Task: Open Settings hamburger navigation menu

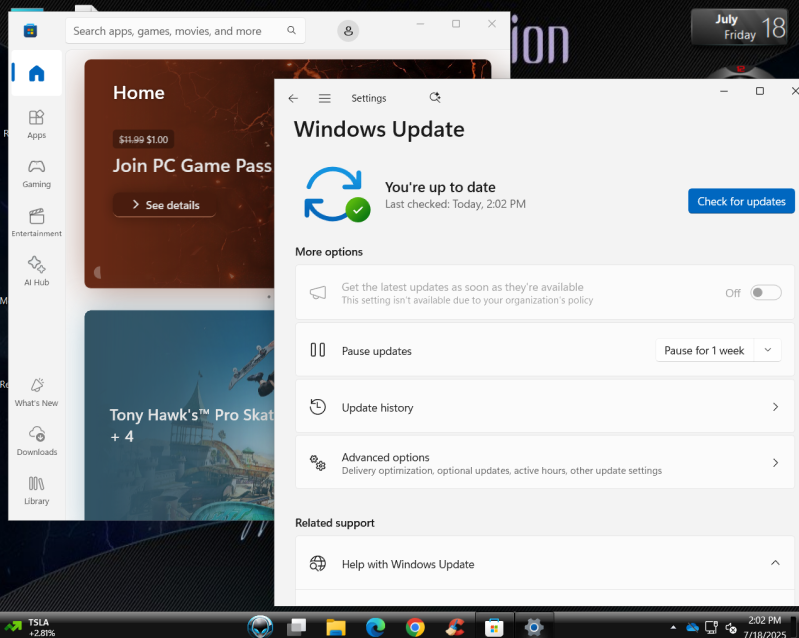Action: pos(325,98)
